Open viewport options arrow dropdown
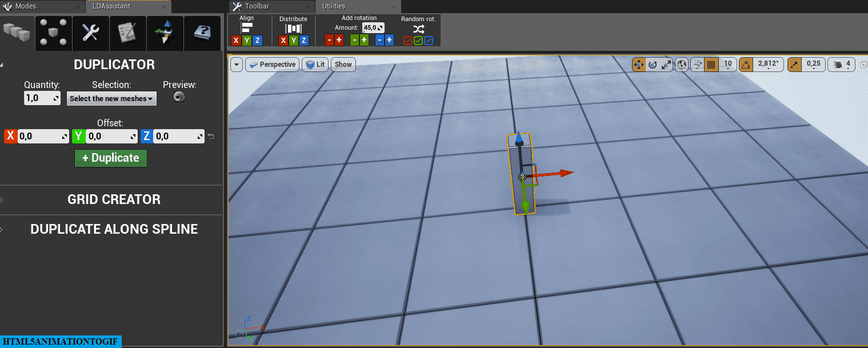Viewport: 868px width, 348px height. pyautogui.click(x=237, y=65)
